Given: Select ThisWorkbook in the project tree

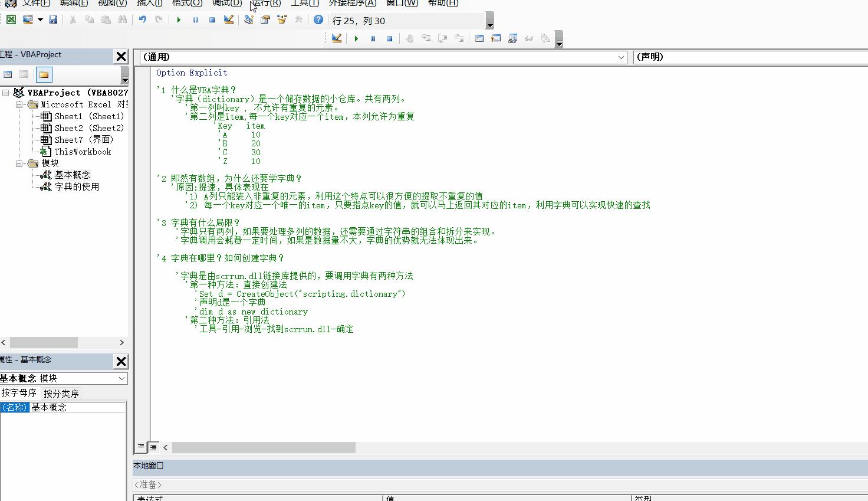Looking at the screenshot, I should 83,152.
